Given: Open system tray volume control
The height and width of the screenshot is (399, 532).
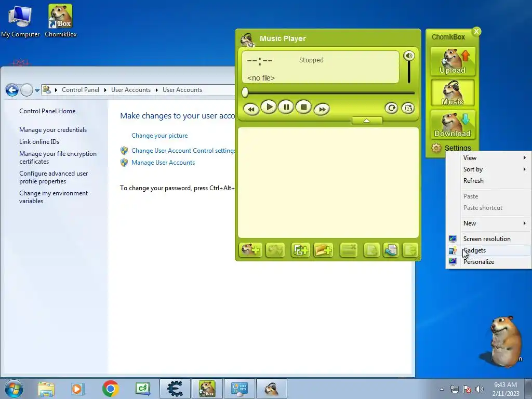Looking at the screenshot, I should (x=480, y=389).
